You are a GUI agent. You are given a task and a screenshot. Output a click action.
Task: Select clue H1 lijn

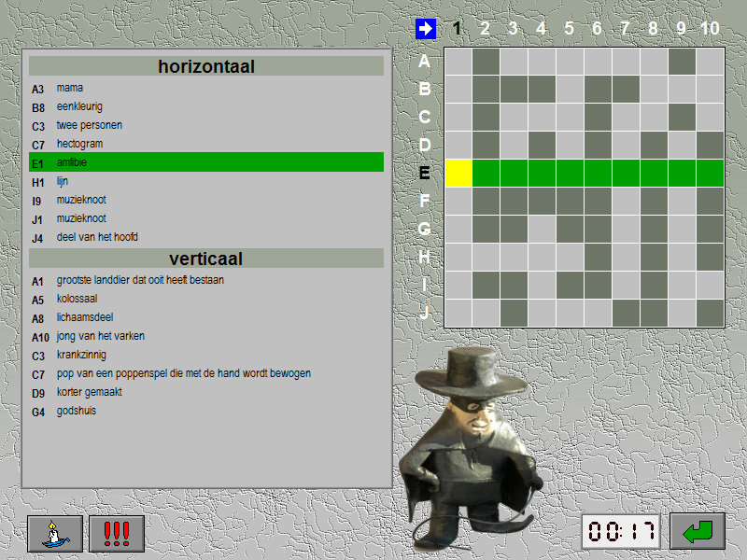point(206,181)
